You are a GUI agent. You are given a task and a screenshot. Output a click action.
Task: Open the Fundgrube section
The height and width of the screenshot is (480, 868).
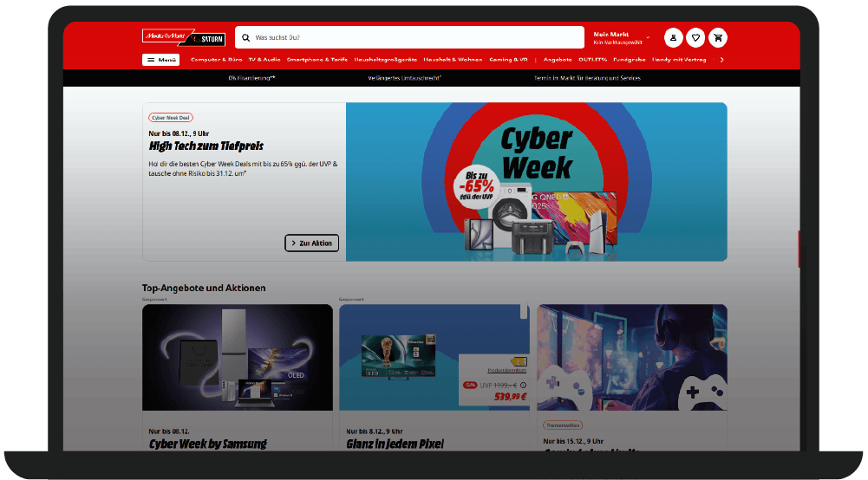629,60
